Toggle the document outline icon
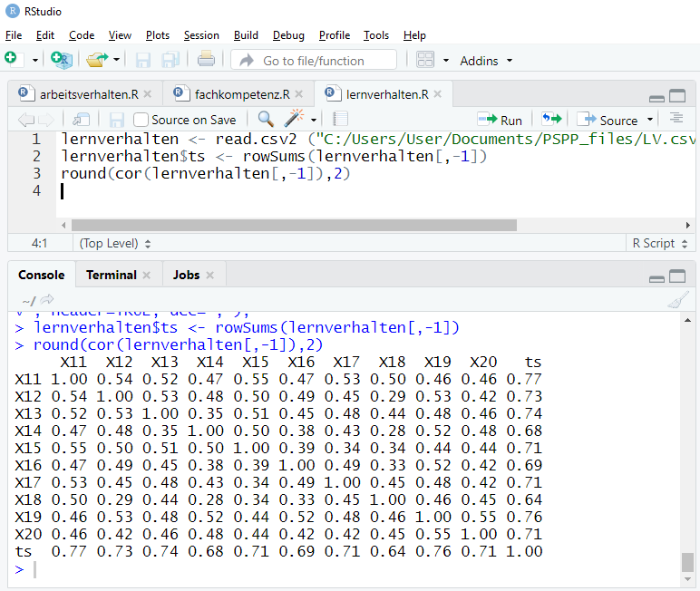700x591 pixels. click(x=676, y=119)
